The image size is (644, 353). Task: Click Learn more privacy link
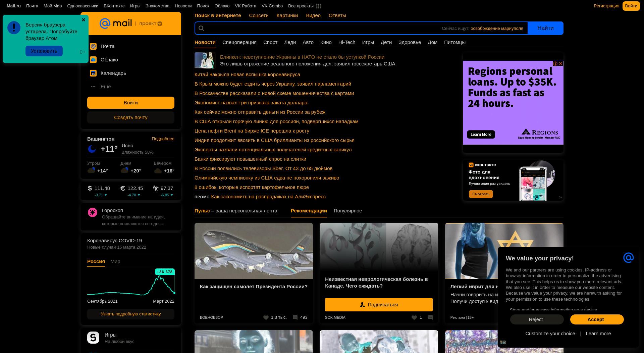click(x=598, y=334)
